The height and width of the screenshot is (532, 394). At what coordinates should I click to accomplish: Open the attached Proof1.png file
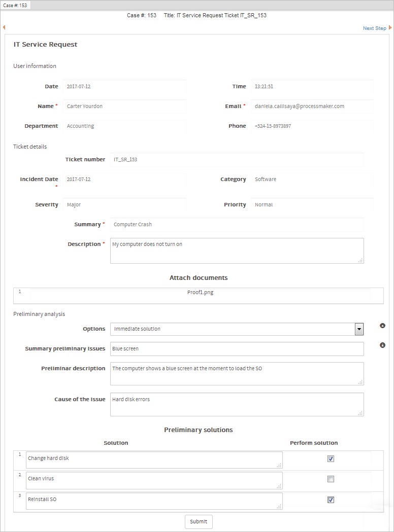click(x=200, y=293)
